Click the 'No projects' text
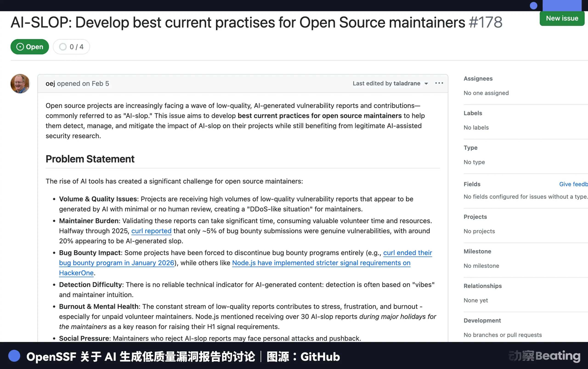Screen dimensions: 588x369 pos(479,231)
